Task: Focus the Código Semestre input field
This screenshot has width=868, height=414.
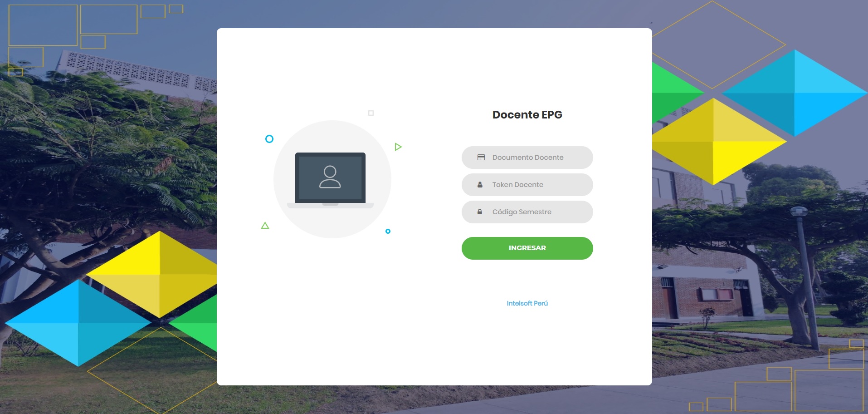Action: 527,212
